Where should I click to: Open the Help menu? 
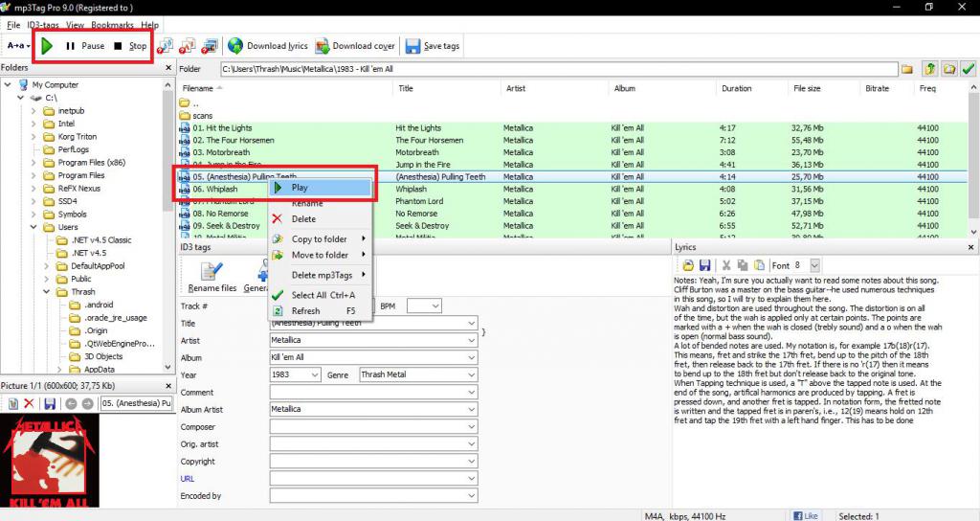click(149, 25)
